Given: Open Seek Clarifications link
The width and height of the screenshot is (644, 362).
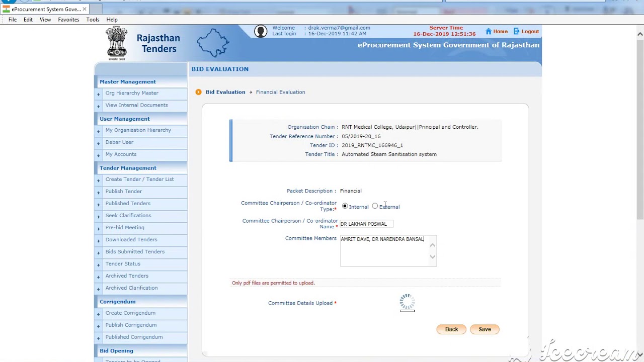Looking at the screenshot, I should tap(128, 216).
